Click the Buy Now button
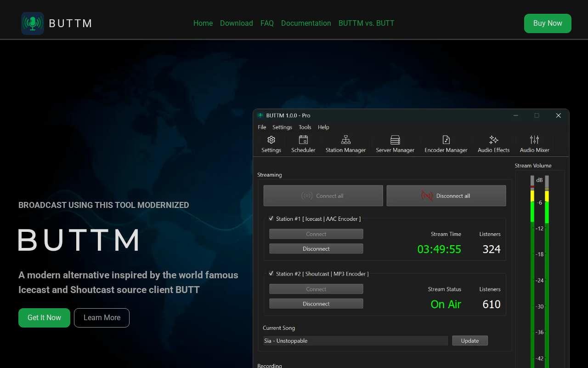 pos(548,23)
